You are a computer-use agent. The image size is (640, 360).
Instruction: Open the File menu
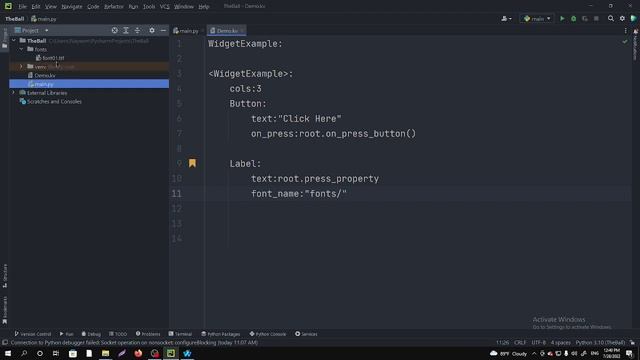(22, 7)
